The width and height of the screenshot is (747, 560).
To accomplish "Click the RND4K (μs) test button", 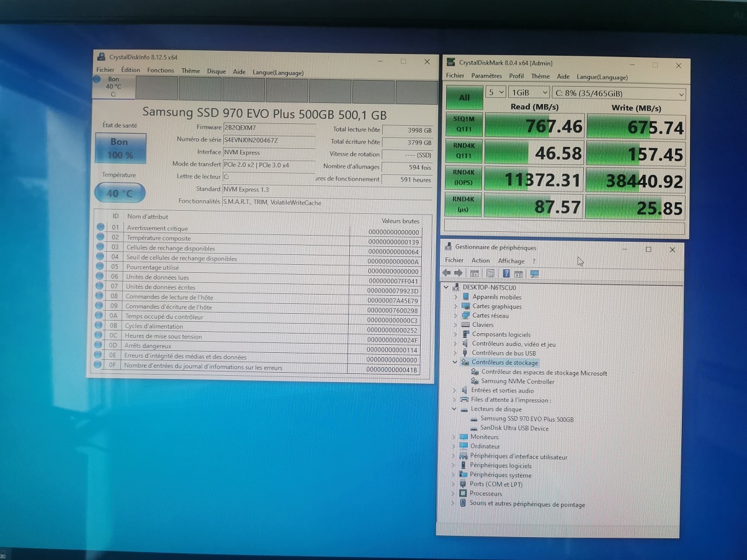I will point(463,206).
